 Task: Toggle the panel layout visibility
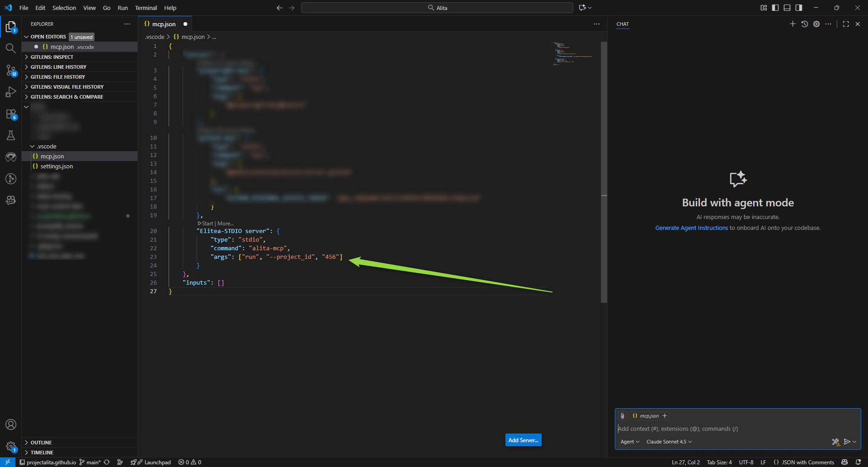point(787,8)
